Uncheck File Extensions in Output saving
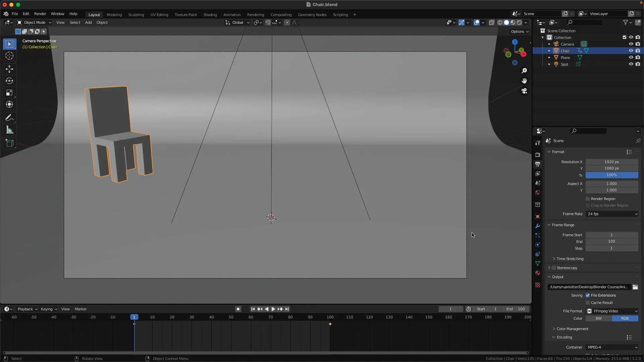644x362 pixels. click(x=588, y=295)
